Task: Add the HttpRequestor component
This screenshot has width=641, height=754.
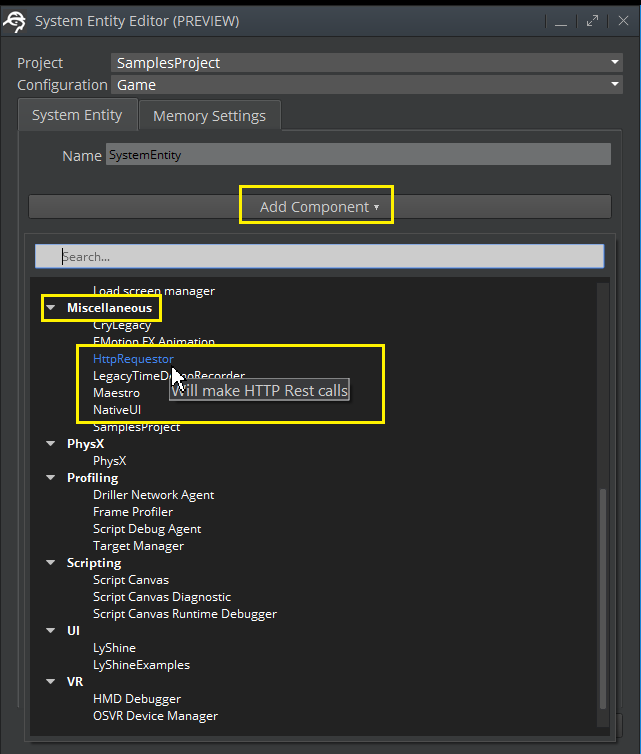Action: pyautogui.click(x=133, y=359)
